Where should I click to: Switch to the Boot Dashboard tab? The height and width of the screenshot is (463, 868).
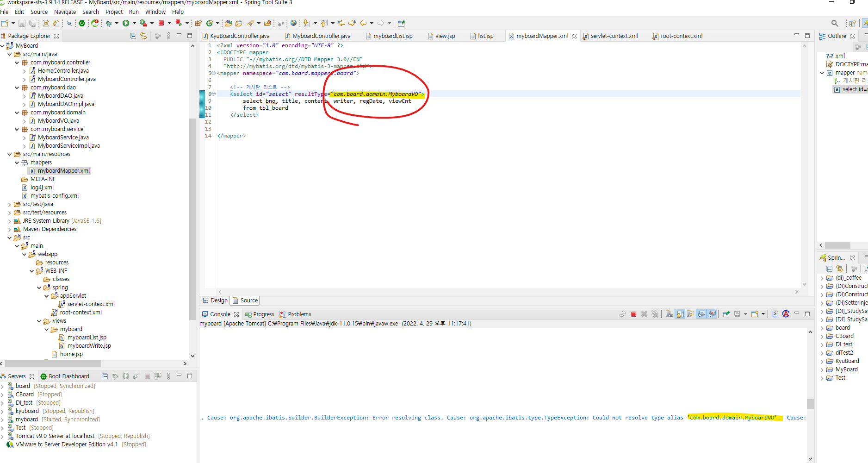pos(65,376)
